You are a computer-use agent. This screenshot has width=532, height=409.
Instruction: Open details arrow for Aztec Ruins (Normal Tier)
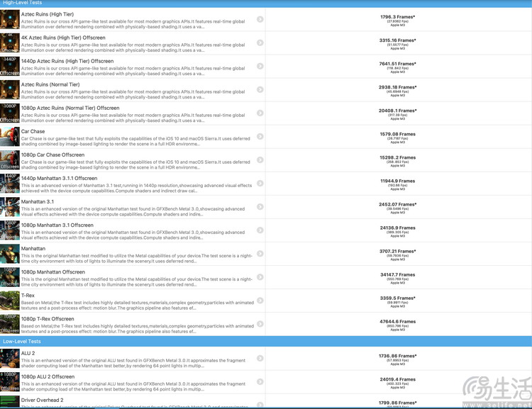point(260,89)
